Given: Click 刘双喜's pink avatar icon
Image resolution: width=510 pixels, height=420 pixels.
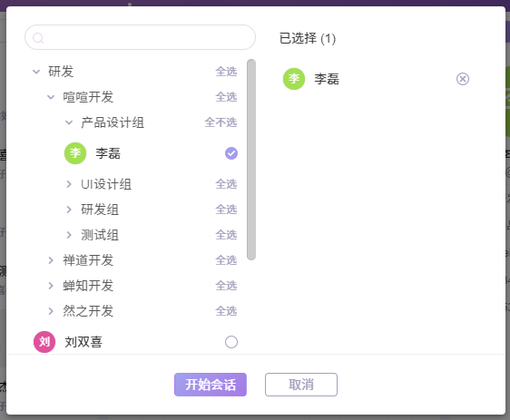Looking at the screenshot, I should pyautogui.click(x=44, y=342).
